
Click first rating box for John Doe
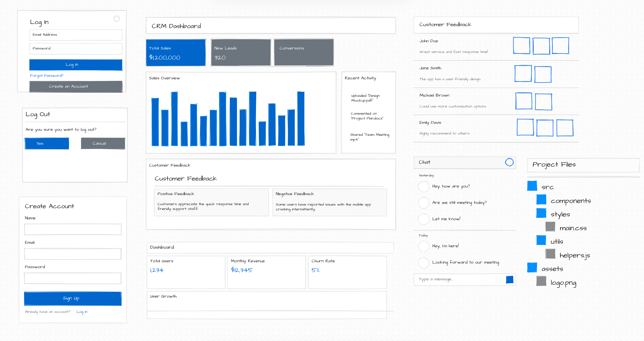pos(521,46)
